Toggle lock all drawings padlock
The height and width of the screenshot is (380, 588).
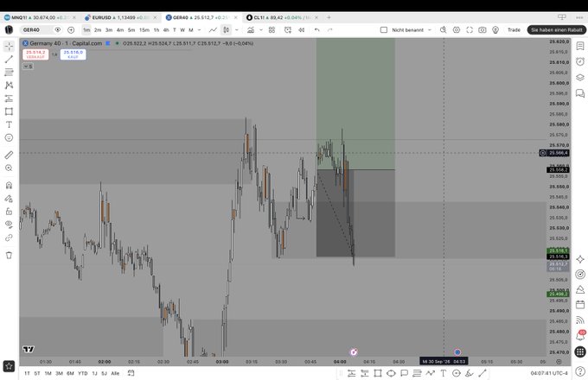click(9, 212)
